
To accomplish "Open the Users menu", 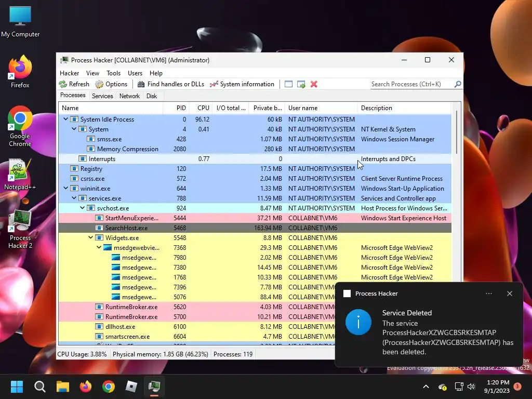I will [x=135, y=73].
